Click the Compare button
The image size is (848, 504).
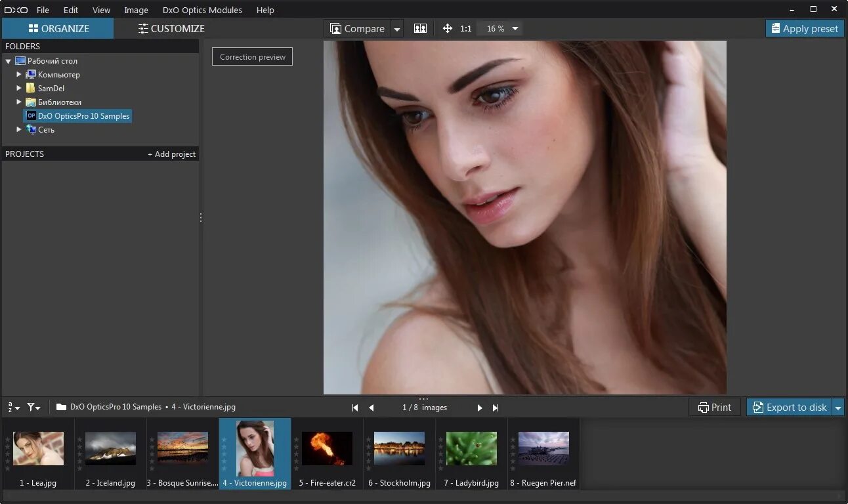(357, 29)
